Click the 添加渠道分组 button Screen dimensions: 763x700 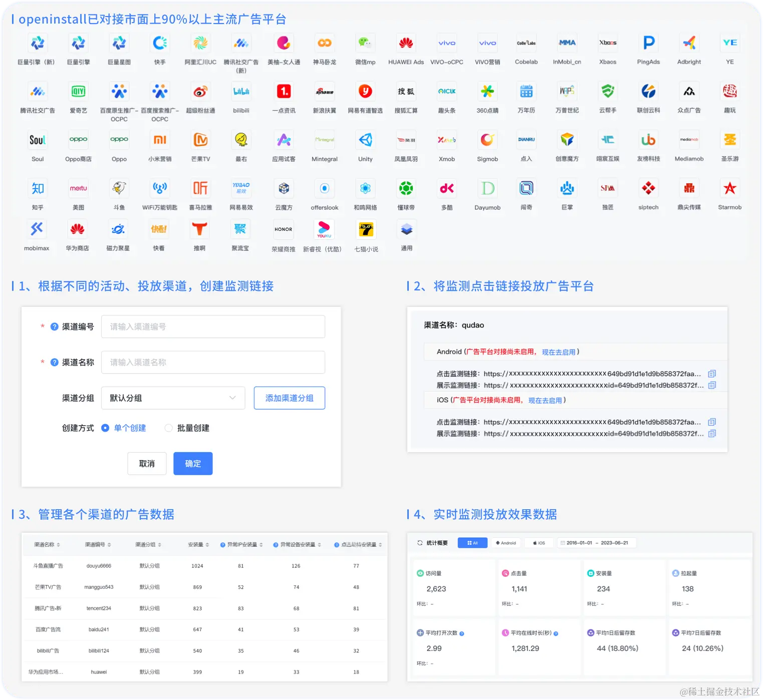[290, 398]
